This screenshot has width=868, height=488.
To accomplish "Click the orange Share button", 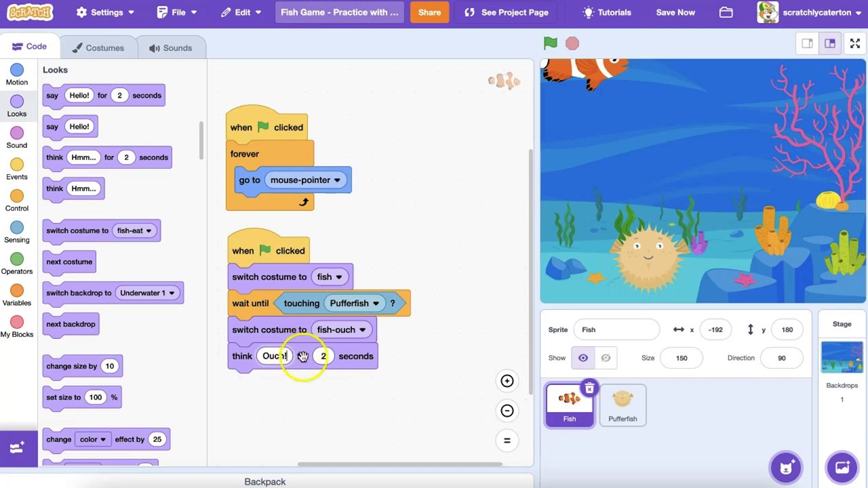I will [429, 12].
